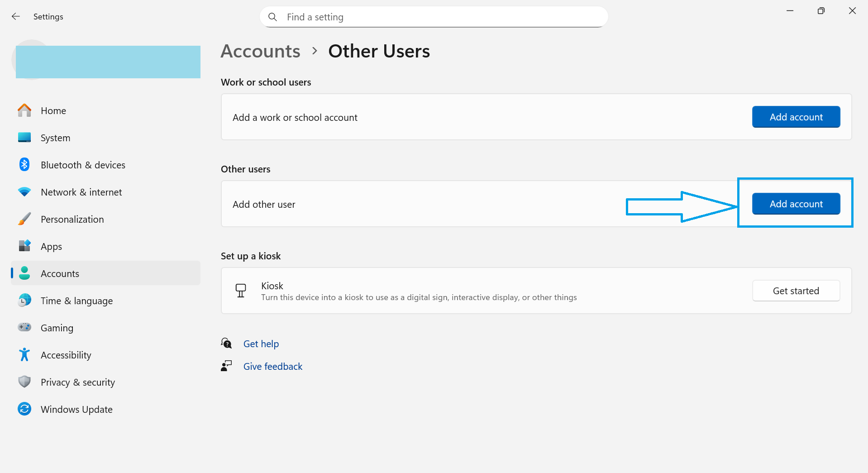Click the back arrow

[16, 16]
